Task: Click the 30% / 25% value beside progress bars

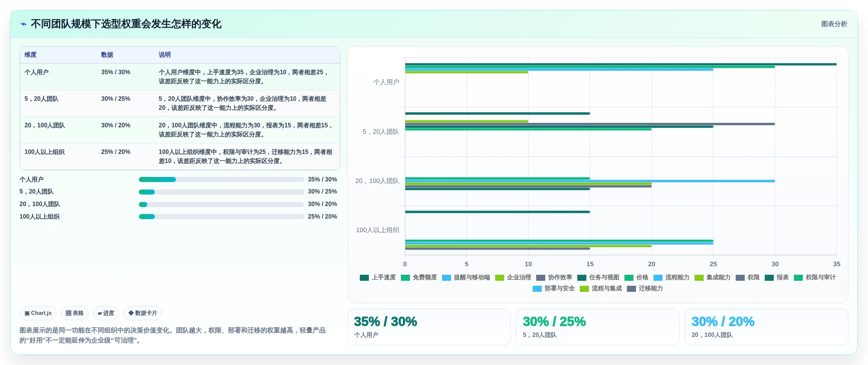Action: click(322, 192)
